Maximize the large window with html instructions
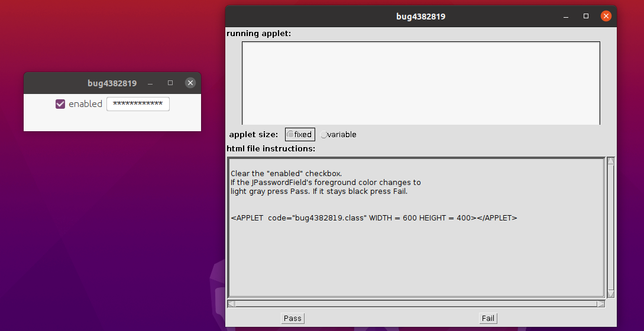The height and width of the screenshot is (331, 644). click(x=586, y=17)
